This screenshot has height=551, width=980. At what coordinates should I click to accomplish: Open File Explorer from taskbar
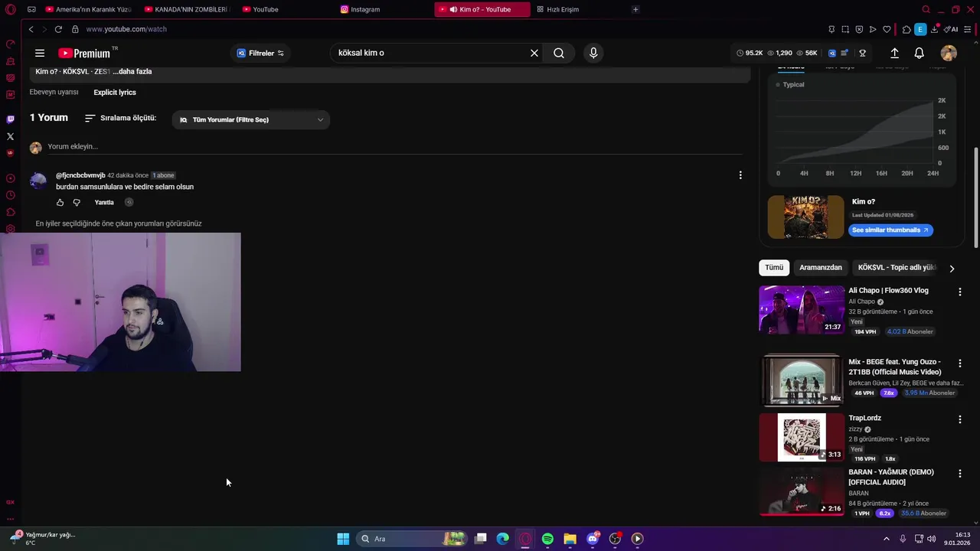coord(570,539)
